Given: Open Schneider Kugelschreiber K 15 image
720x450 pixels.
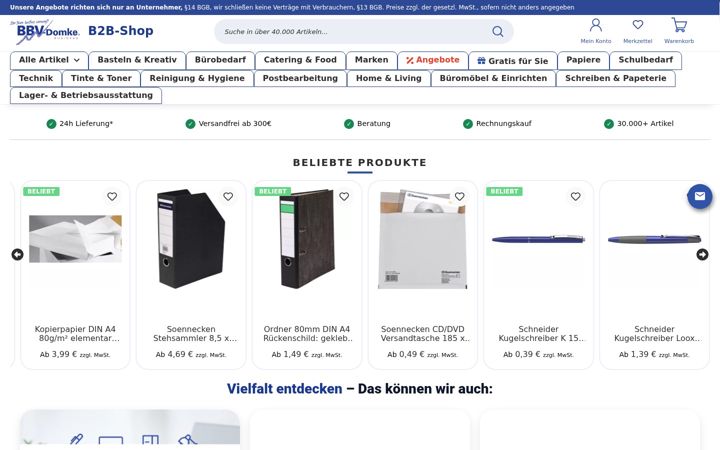Looking at the screenshot, I should (x=538, y=239).
